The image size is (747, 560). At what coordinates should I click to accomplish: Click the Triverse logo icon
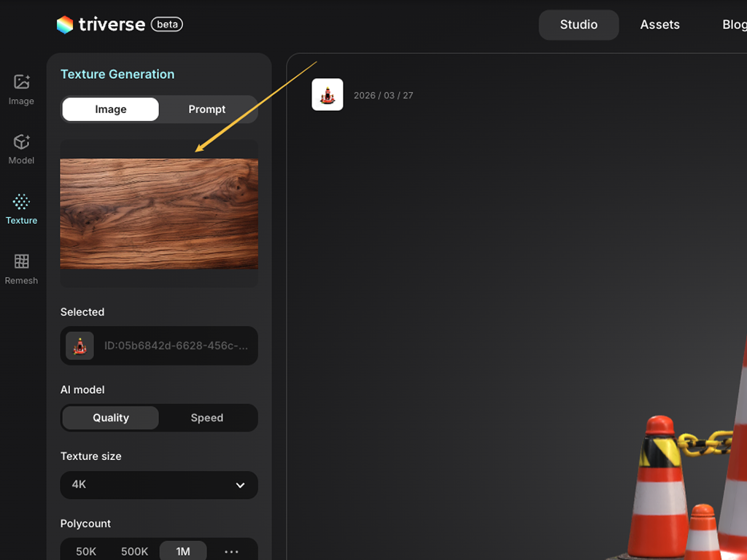click(65, 25)
